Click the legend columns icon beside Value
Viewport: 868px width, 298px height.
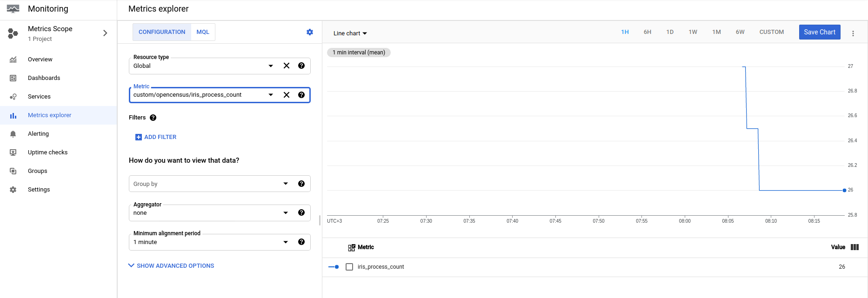pyautogui.click(x=855, y=247)
